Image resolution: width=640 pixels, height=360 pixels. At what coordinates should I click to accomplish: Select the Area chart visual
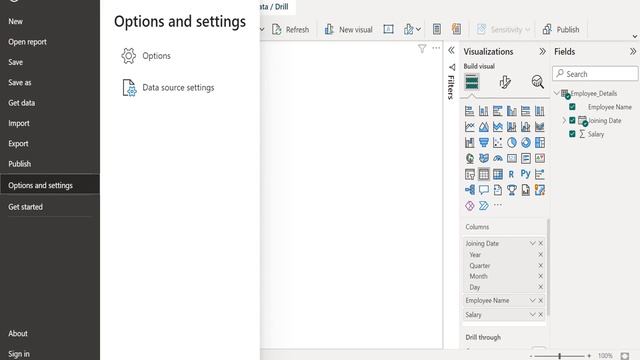[x=484, y=127]
